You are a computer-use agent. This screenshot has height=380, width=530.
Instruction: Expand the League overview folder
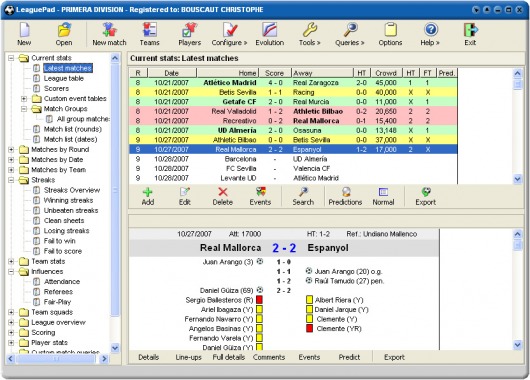[x=11, y=322]
